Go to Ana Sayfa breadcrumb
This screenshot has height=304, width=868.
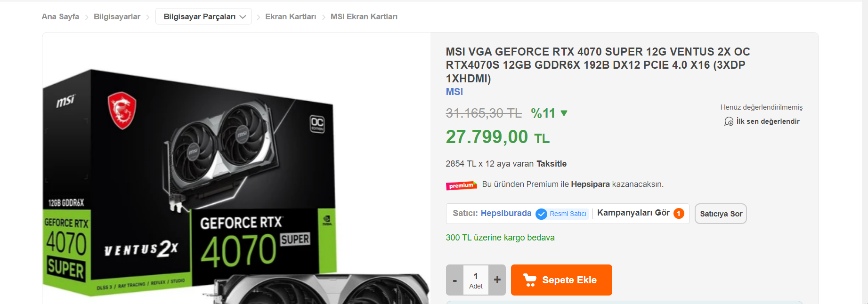click(x=60, y=16)
